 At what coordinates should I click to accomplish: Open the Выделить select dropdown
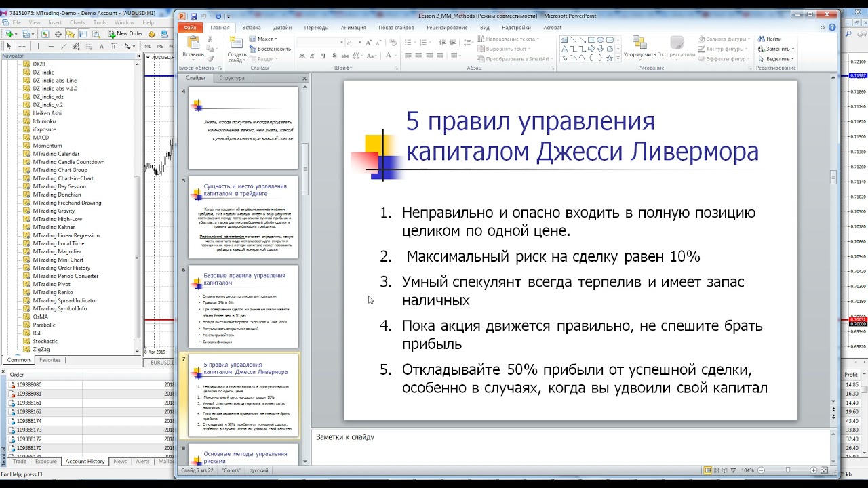point(776,59)
